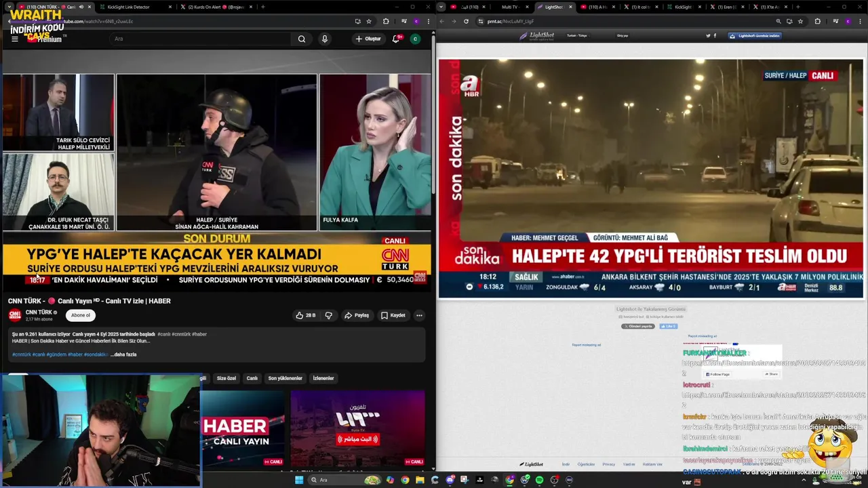Expand description with ...daha fazla
The height and width of the screenshot is (488, 868).
pyautogui.click(x=123, y=354)
